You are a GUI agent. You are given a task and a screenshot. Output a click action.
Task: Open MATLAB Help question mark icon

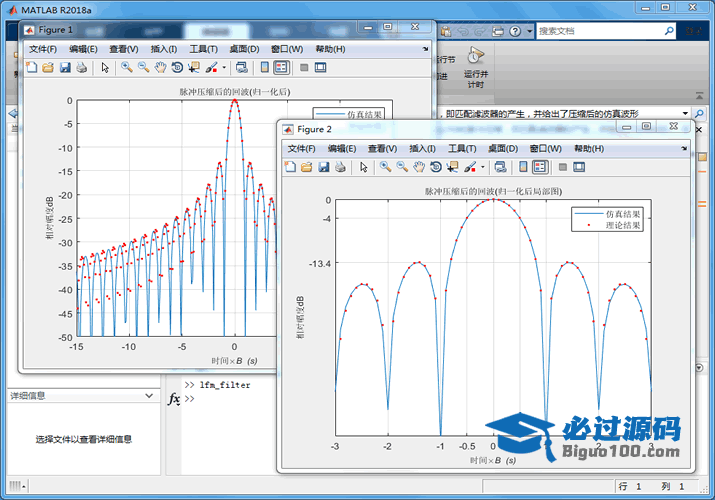click(x=515, y=31)
